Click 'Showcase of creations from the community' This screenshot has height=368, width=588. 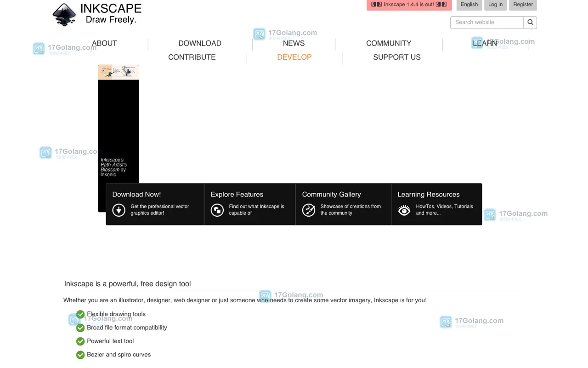(x=351, y=210)
